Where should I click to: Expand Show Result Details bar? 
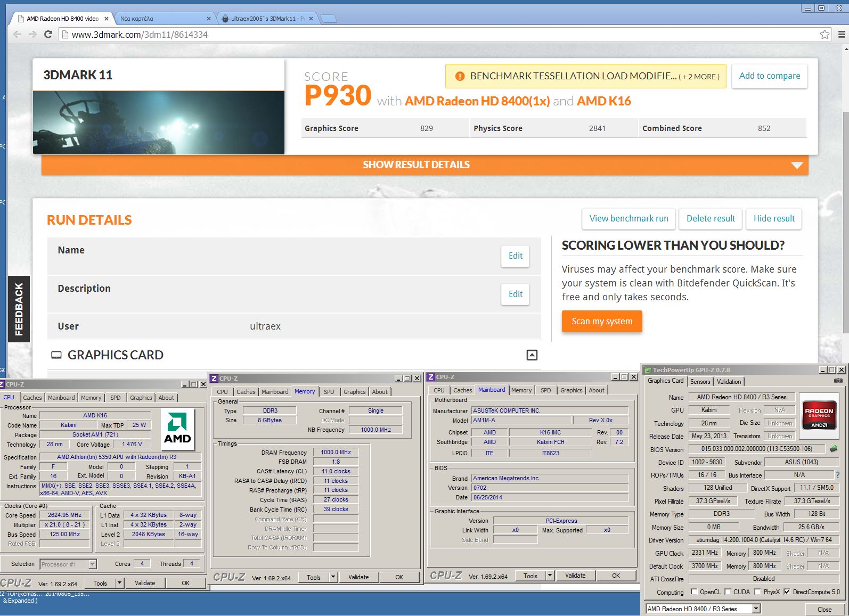pyautogui.click(x=425, y=165)
